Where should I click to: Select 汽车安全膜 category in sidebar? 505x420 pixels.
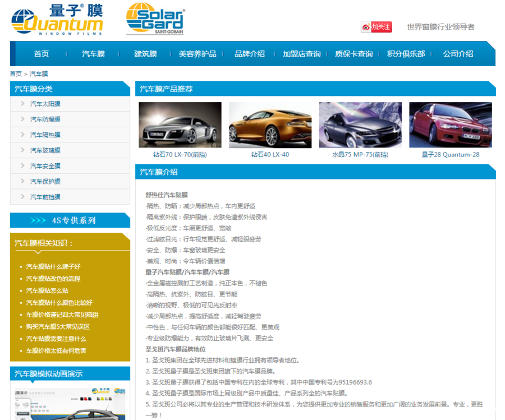45,166
